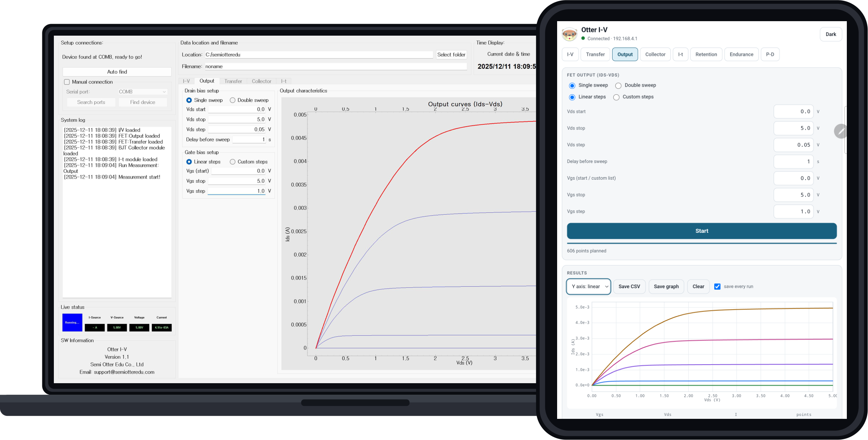Viewport: 868px width, 440px height.
Task: Click the Save CSV button
Action: click(629, 287)
